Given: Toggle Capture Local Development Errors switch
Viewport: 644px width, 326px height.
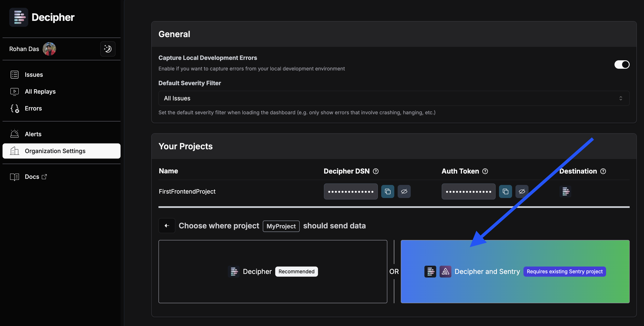Looking at the screenshot, I should tap(622, 65).
